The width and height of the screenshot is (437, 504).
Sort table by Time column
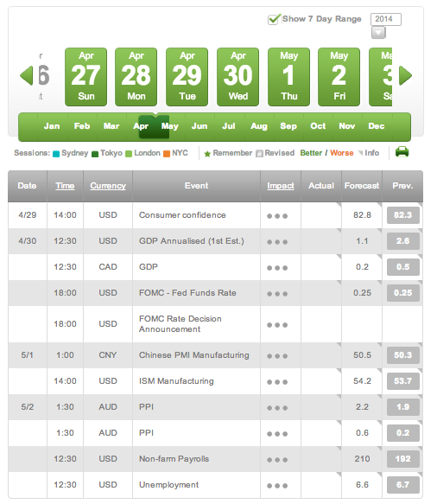click(65, 186)
